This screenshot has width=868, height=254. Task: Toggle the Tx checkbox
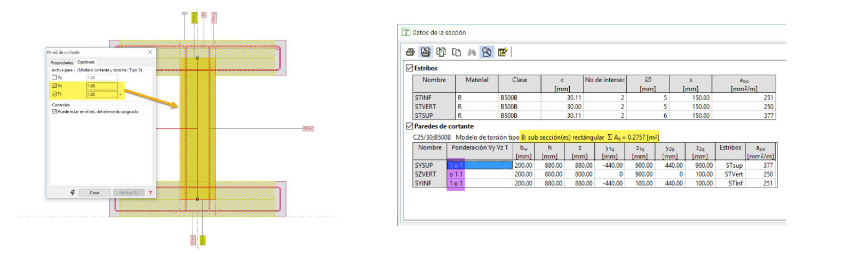tap(54, 94)
